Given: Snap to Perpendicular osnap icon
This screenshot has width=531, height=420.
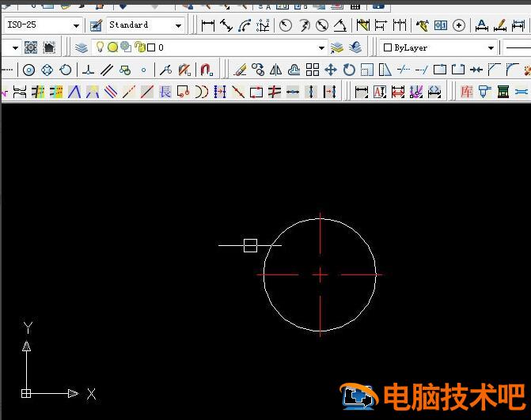Looking at the screenshot, I should coord(89,70).
